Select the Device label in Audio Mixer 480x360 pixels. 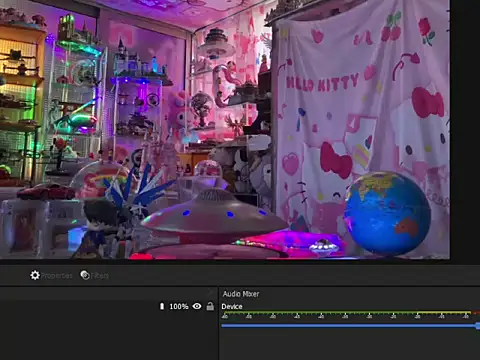click(232, 306)
